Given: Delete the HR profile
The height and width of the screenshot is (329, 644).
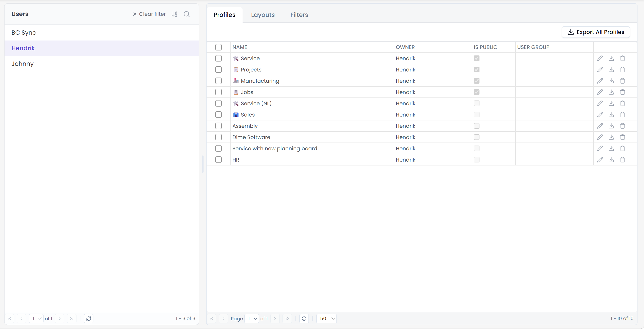Looking at the screenshot, I should click(x=623, y=159).
